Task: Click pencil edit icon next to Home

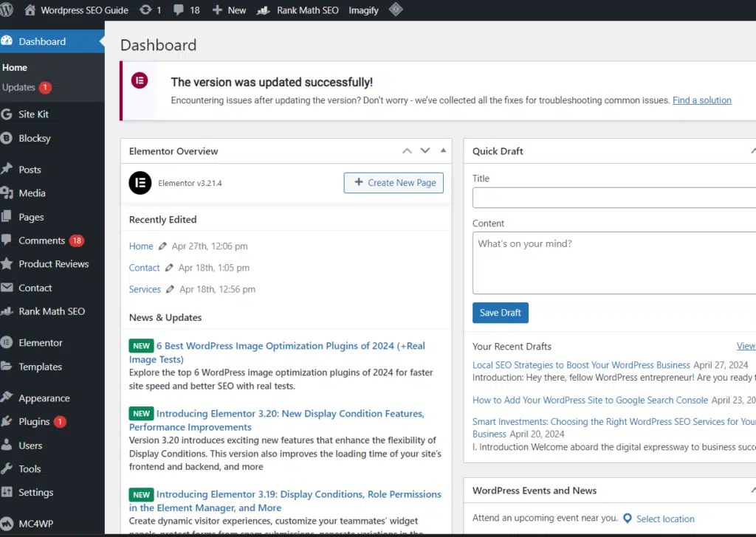Action: [162, 246]
